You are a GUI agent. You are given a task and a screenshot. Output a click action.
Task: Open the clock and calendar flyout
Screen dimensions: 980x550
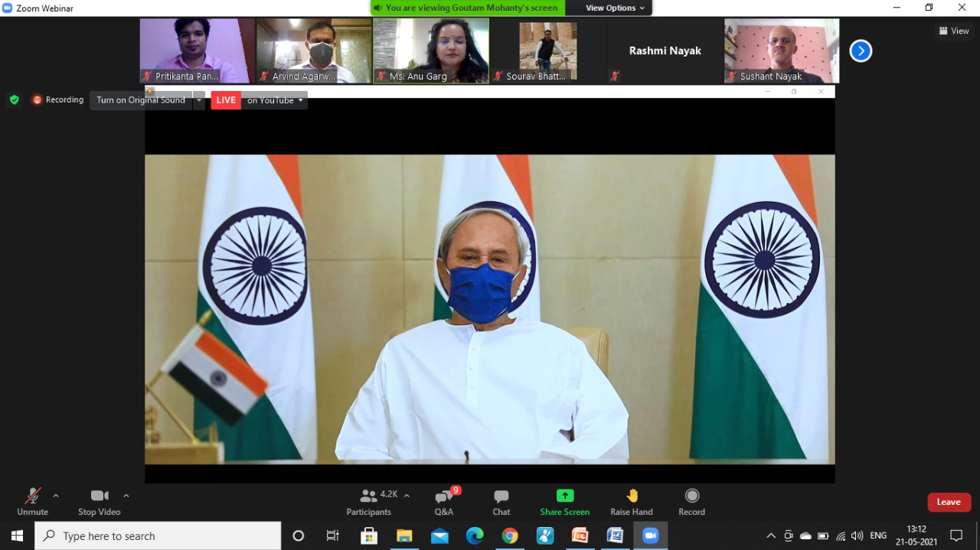point(916,535)
